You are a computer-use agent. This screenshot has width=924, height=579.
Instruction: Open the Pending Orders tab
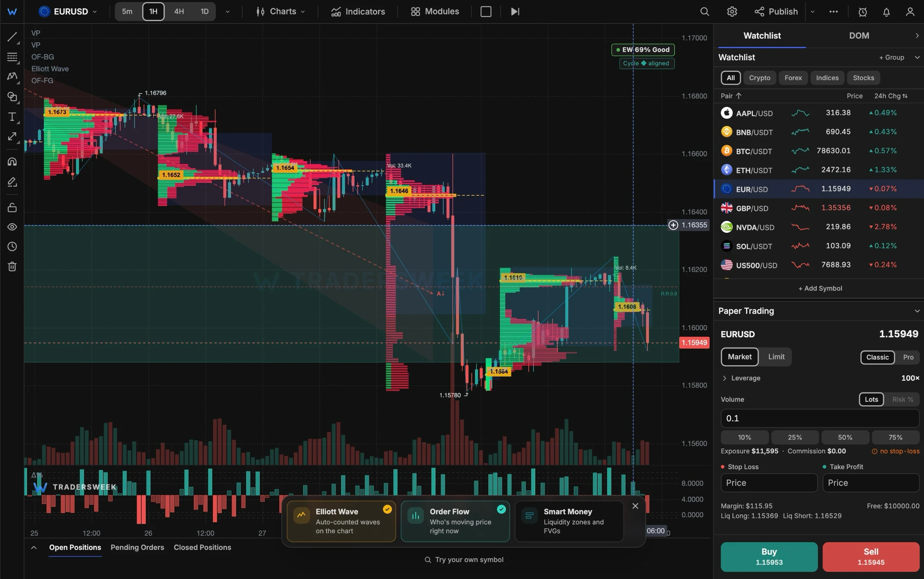pyautogui.click(x=137, y=547)
